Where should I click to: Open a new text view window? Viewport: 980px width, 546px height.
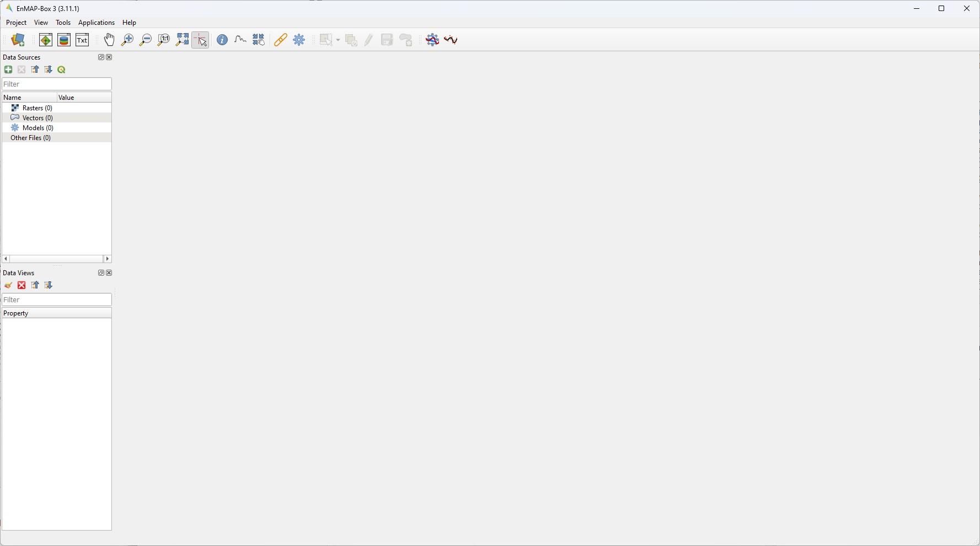click(x=82, y=40)
